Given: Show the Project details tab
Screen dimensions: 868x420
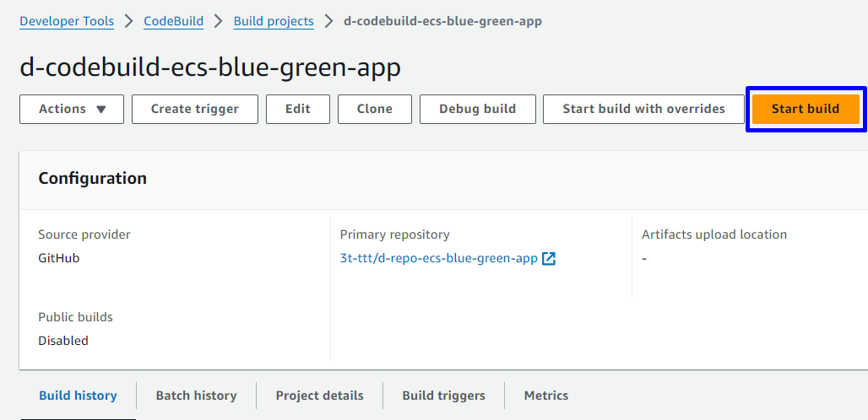Looking at the screenshot, I should pyautogui.click(x=319, y=395).
